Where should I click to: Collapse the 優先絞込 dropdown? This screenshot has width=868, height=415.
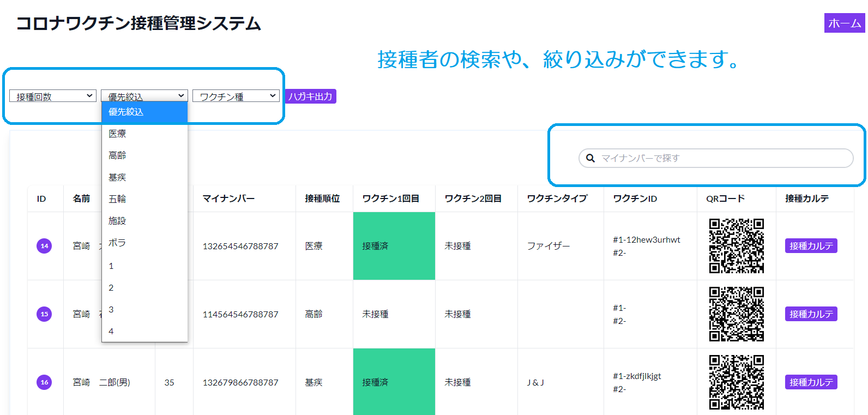pyautogui.click(x=144, y=96)
